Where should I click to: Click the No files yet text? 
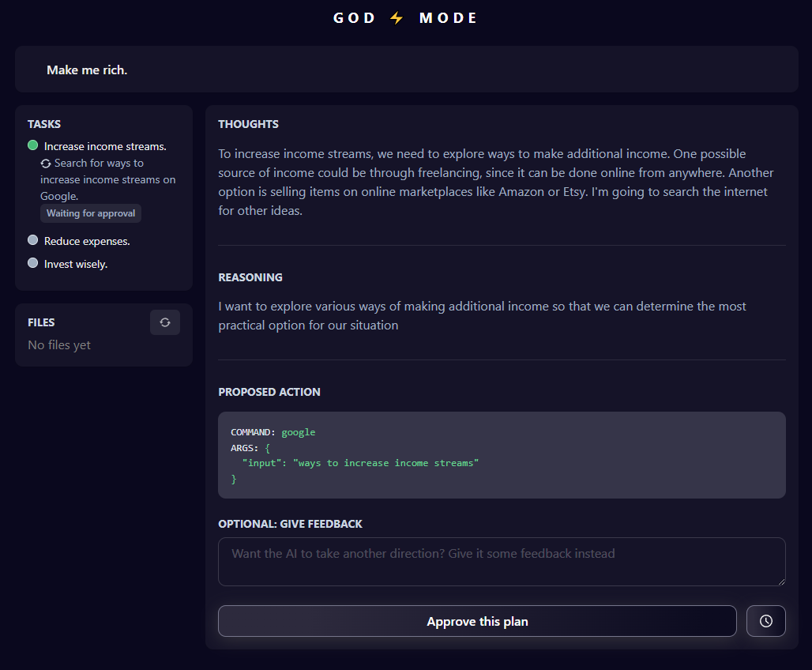click(59, 345)
